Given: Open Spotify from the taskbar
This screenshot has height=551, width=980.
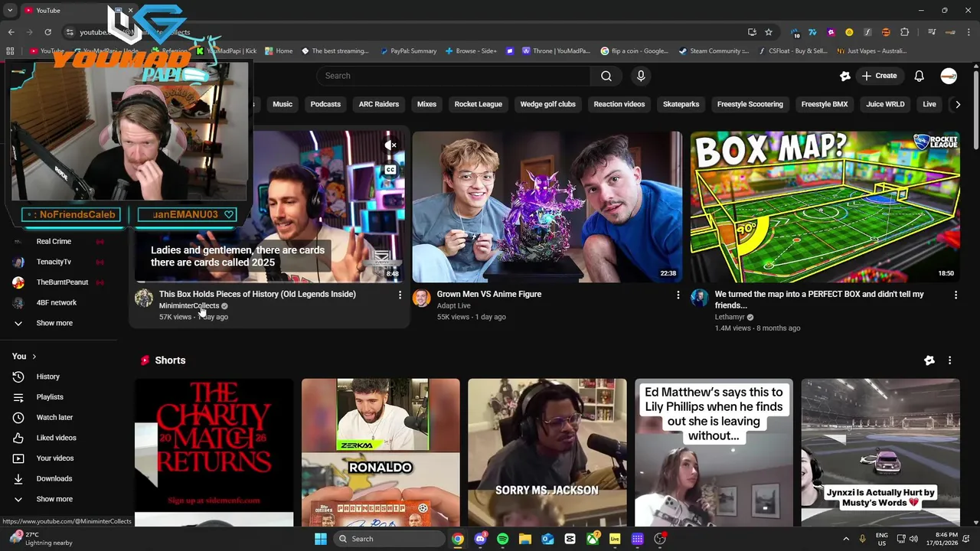Looking at the screenshot, I should coord(502,539).
